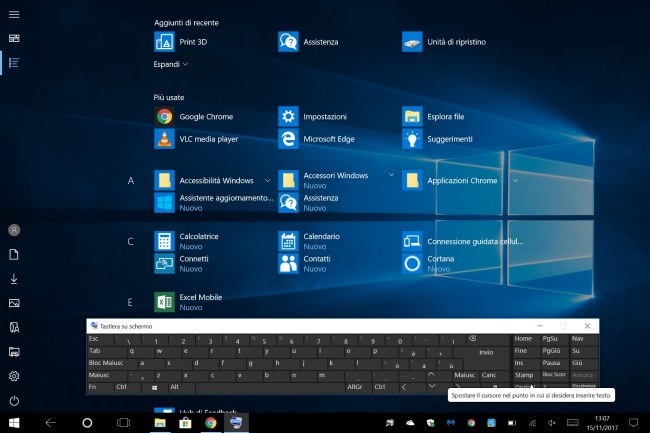Click volume icon in system tray
The height and width of the screenshot is (433, 650).
click(552, 423)
